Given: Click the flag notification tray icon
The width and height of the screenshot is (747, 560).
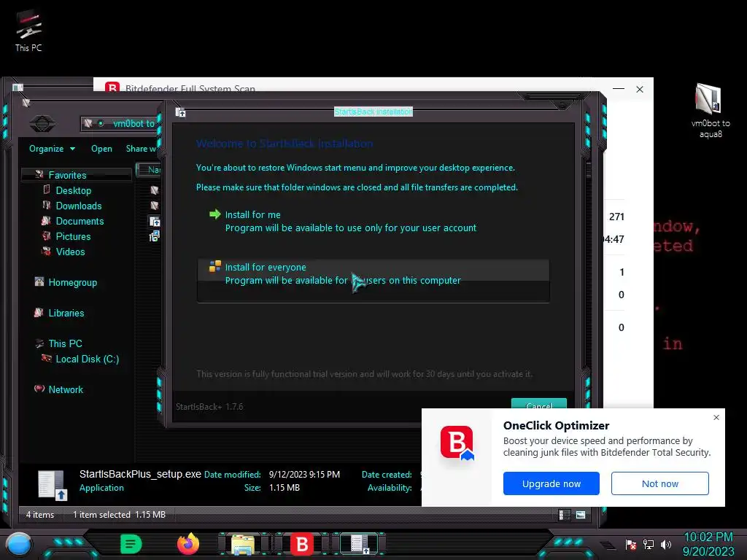Looking at the screenshot, I should pos(631,544).
